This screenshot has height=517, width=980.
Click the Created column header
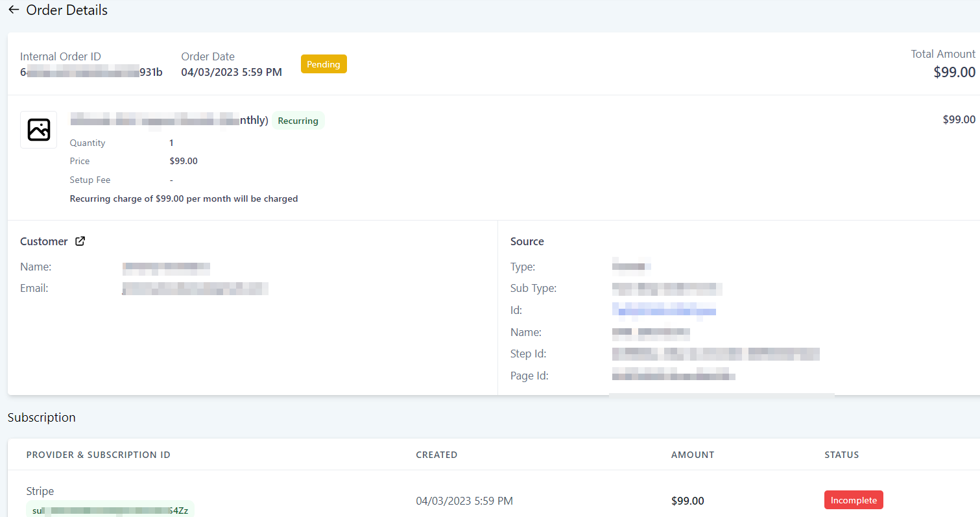(x=436, y=455)
